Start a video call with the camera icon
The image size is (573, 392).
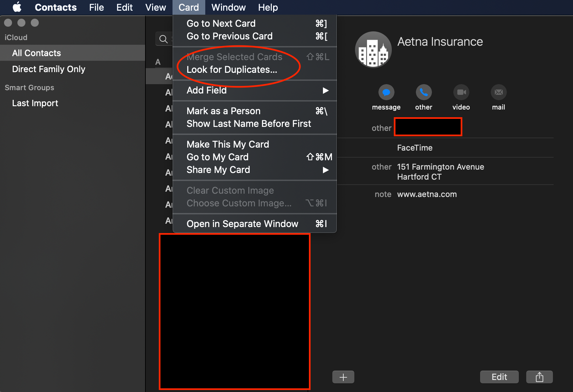pos(461,92)
